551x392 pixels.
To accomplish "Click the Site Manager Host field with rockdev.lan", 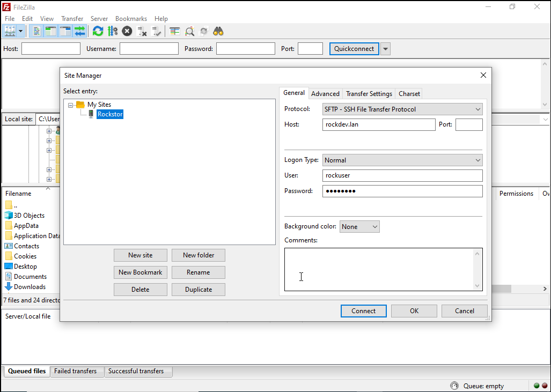I will pos(379,125).
